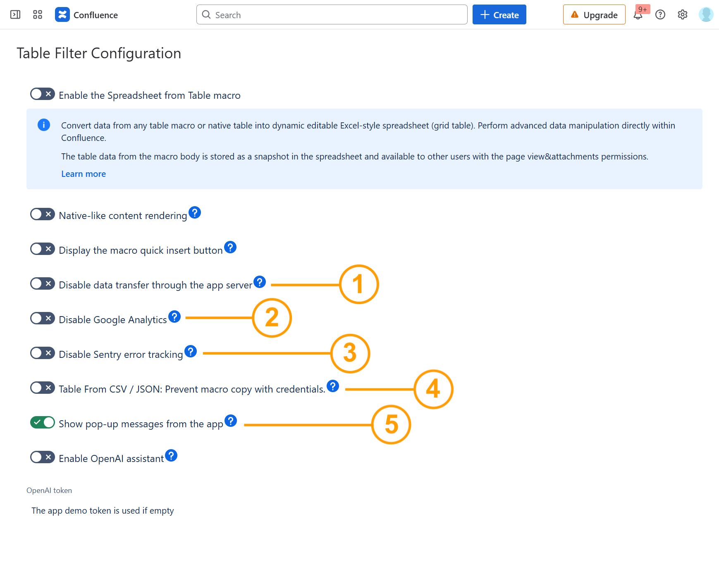
Task: Toggle the sidebar collapse icon
Action: [15, 15]
